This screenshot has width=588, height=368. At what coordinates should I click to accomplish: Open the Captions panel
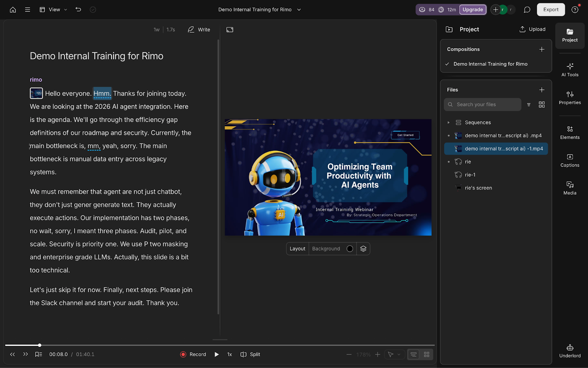570,160
